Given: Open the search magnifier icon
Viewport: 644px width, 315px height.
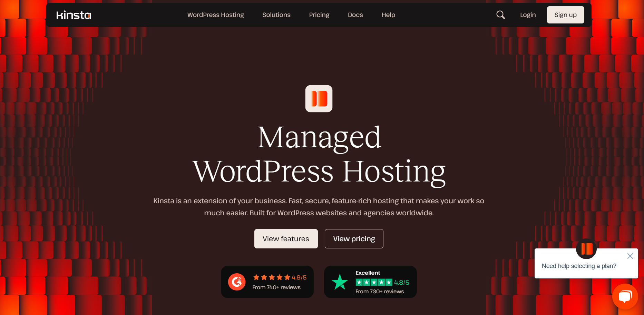Looking at the screenshot, I should click(x=500, y=15).
